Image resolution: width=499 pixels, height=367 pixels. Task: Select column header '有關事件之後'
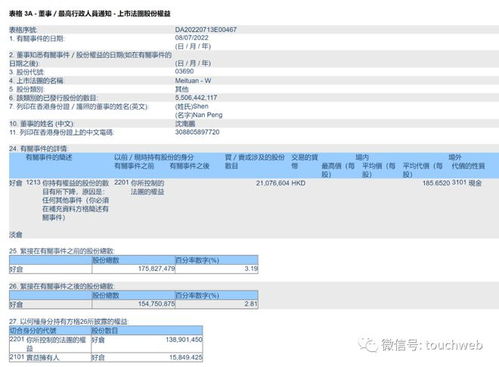click(x=189, y=166)
